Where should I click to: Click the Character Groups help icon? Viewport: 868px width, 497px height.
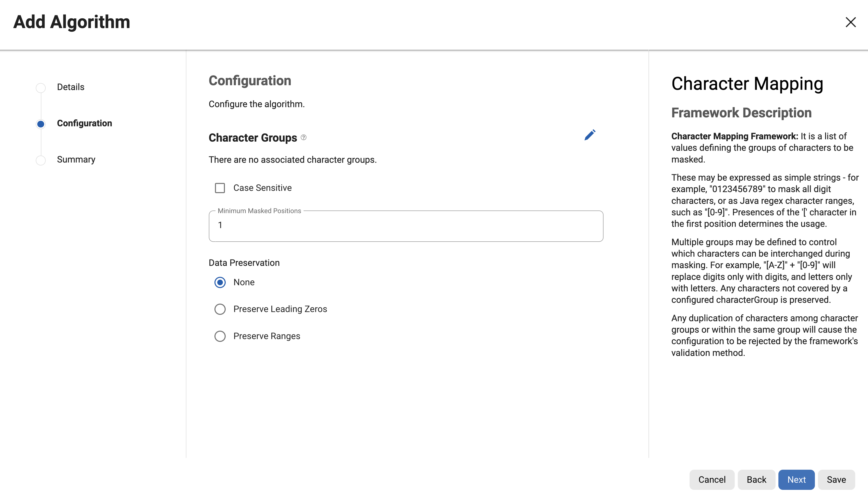point(303,138)
